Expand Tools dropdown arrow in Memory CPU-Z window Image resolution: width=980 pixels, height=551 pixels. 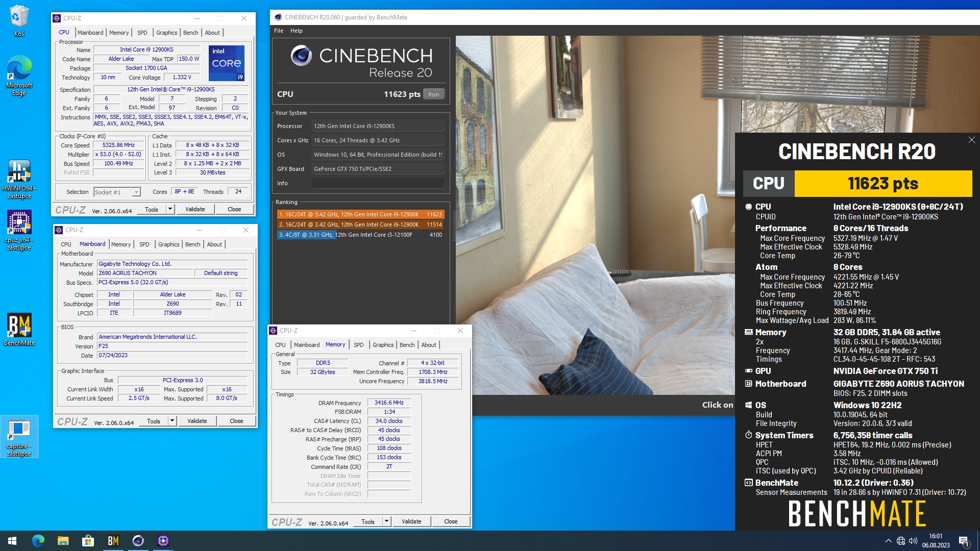[386, 521]
